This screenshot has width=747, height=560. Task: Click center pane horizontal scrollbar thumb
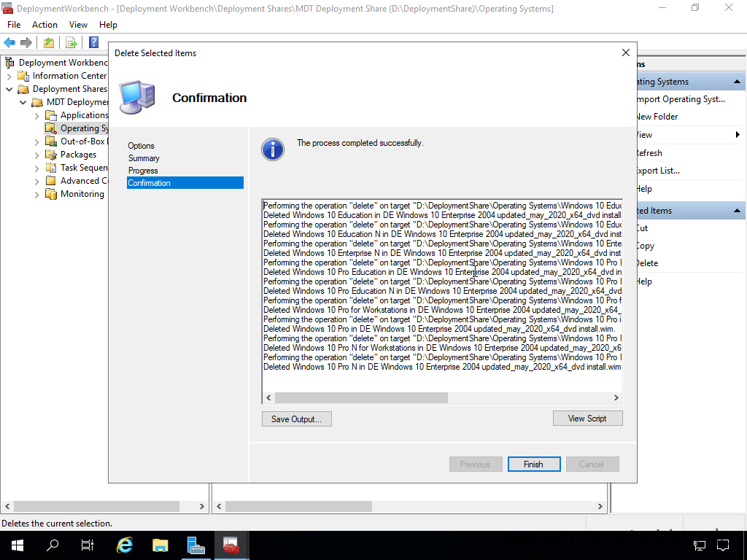coord(298,506)
